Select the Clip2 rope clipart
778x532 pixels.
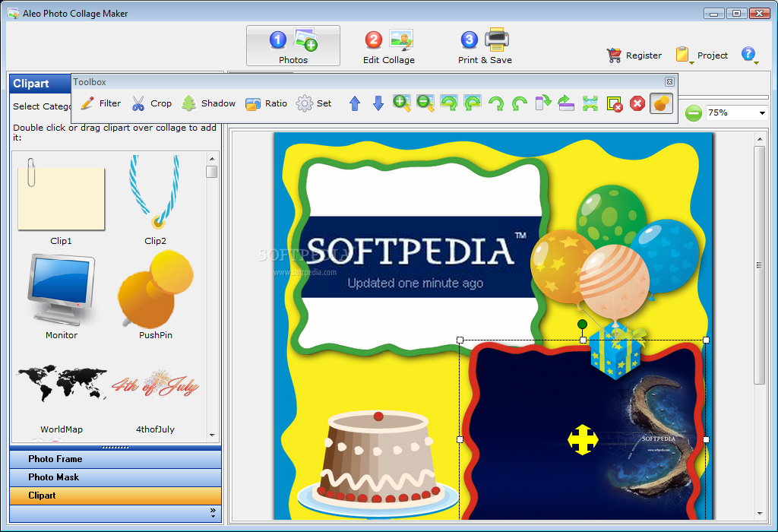(155, 201)
